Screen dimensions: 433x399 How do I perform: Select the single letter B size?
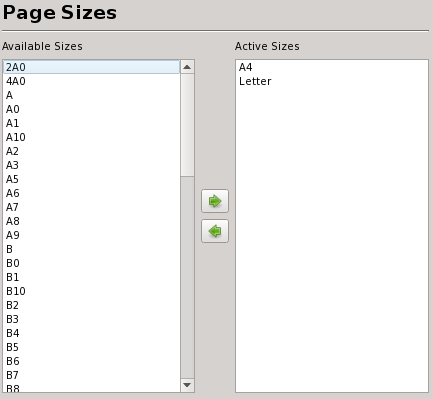91,249
